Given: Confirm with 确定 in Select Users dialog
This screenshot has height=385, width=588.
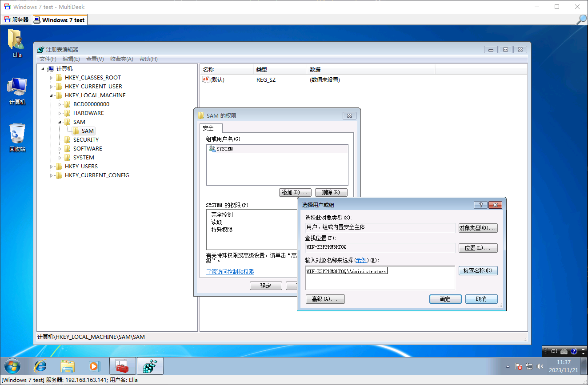Looking at the screenshot, I should pyautogui.click(x=445, y=299).
